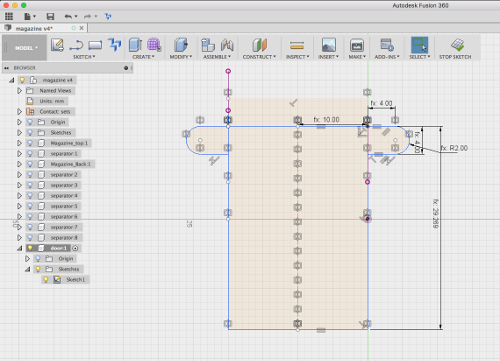Screen dimensions: 500x361
Task: Select the Units: mm entry
Action: pyautogui.click(x=52, y=101)
